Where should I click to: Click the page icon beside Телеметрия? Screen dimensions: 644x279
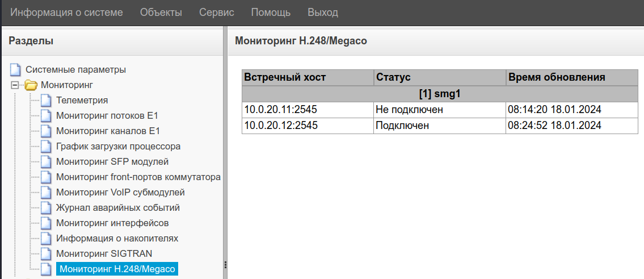46,101
